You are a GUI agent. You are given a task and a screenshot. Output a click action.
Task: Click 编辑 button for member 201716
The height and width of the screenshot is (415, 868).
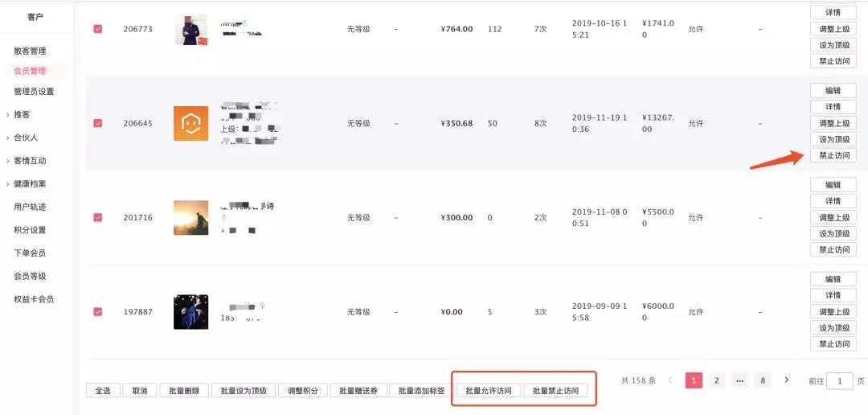tap(833, 185)
